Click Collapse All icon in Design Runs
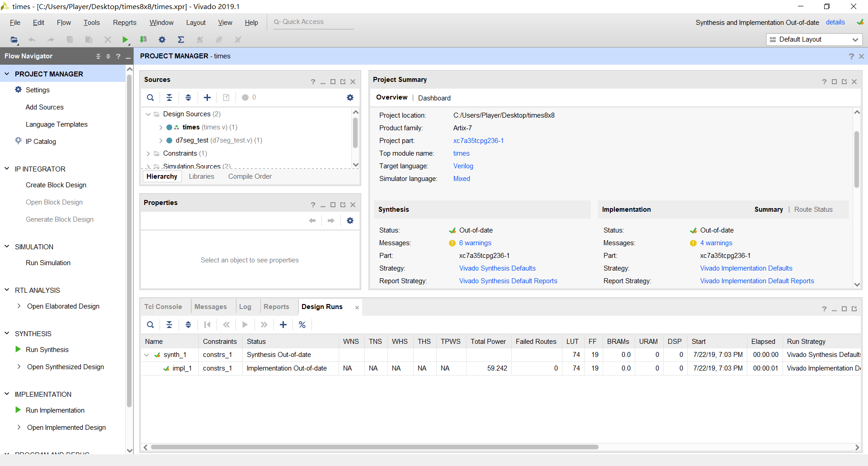868x466 pixels. 169,325
